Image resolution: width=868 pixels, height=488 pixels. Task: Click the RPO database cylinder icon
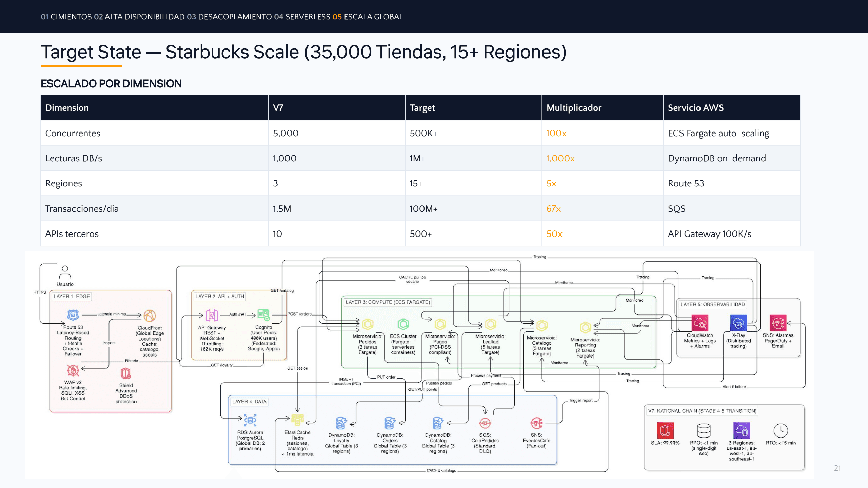(x=704, y=430)
